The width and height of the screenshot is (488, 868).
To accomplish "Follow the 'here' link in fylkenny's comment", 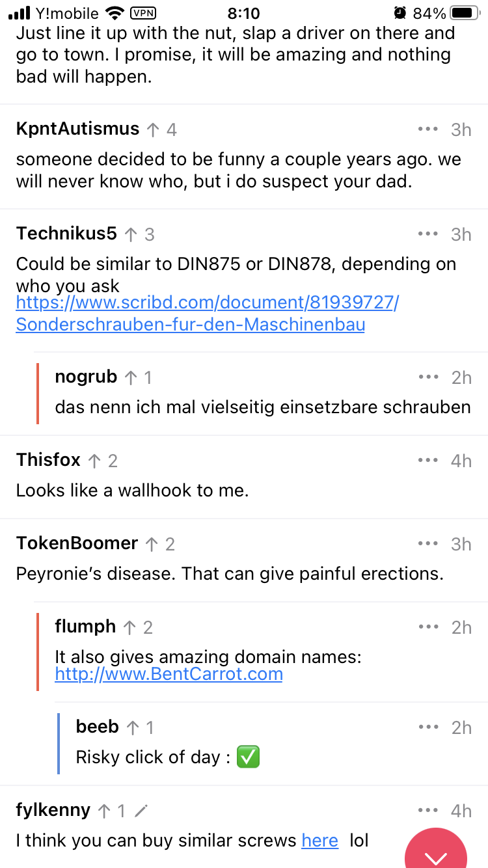I will coord(319,841).
